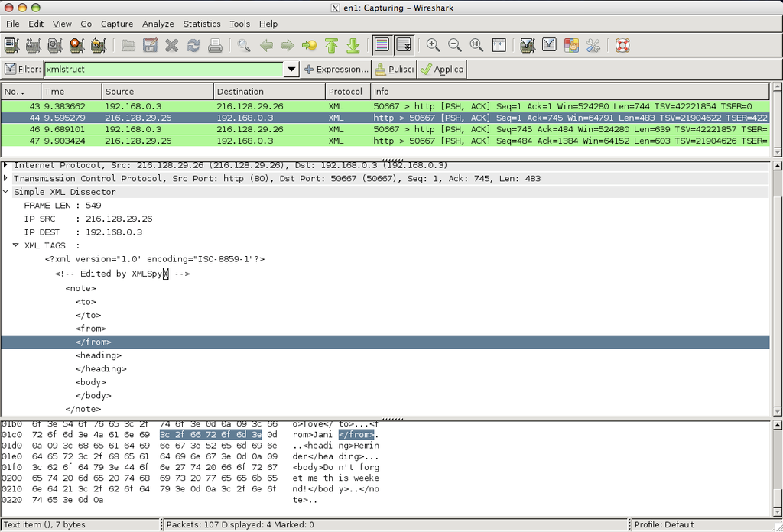
Task: Click the Expression... button
Action: pyautogui.click(x=336, y=70)
